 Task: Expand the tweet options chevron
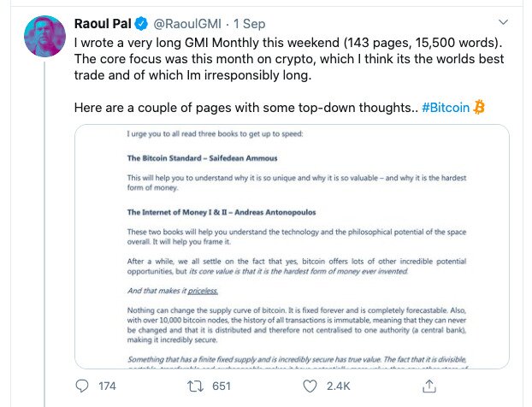pyautogui.click(x=503, y=22)
